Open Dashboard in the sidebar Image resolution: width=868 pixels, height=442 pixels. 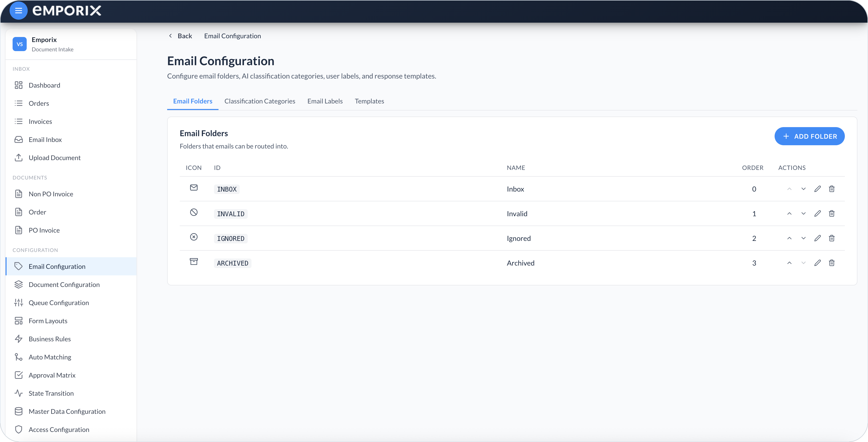(x=71, y=85)
